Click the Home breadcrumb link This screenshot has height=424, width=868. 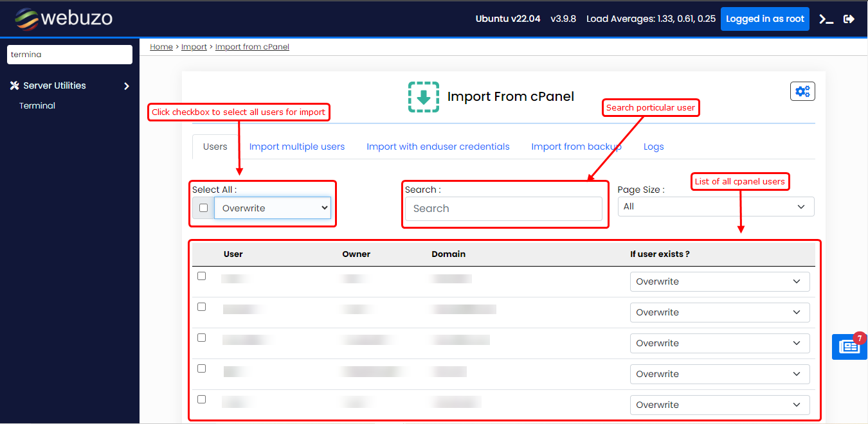tap(161, 47)
